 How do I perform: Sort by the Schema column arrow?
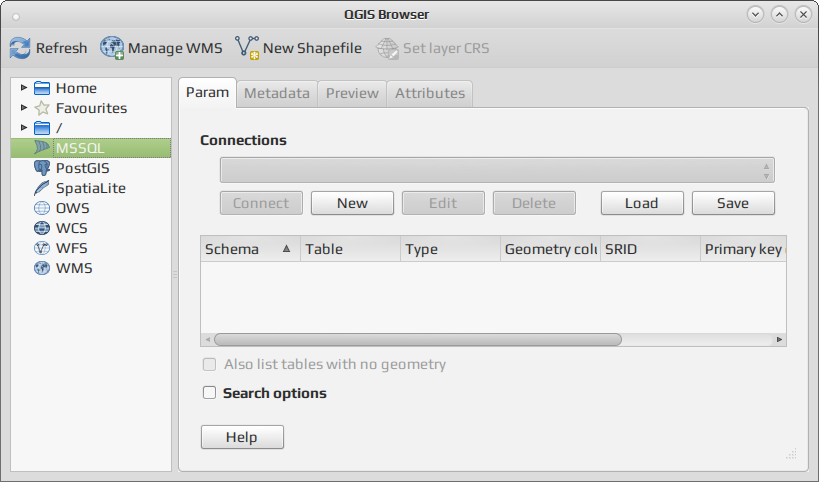coord(286,249)
